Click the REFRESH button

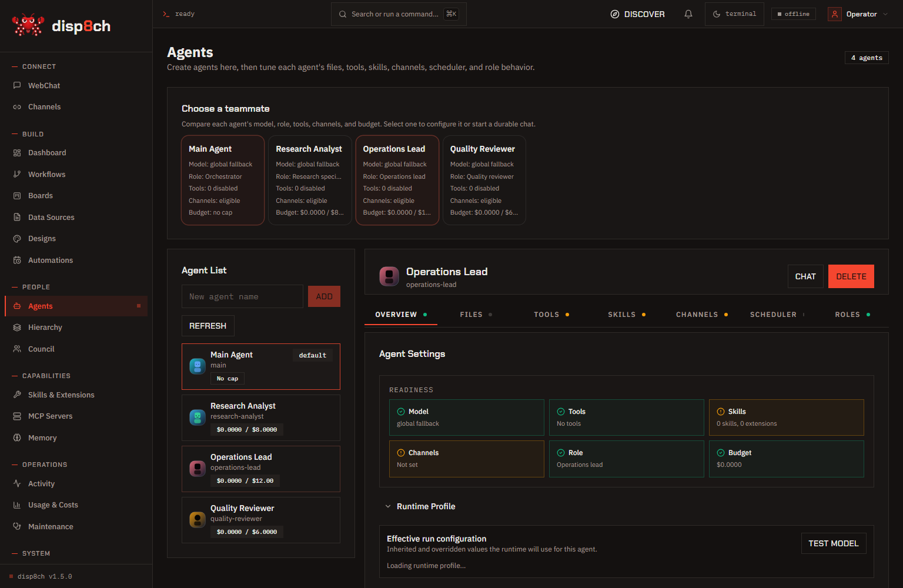pyautogui.click(x=208, y=326)
